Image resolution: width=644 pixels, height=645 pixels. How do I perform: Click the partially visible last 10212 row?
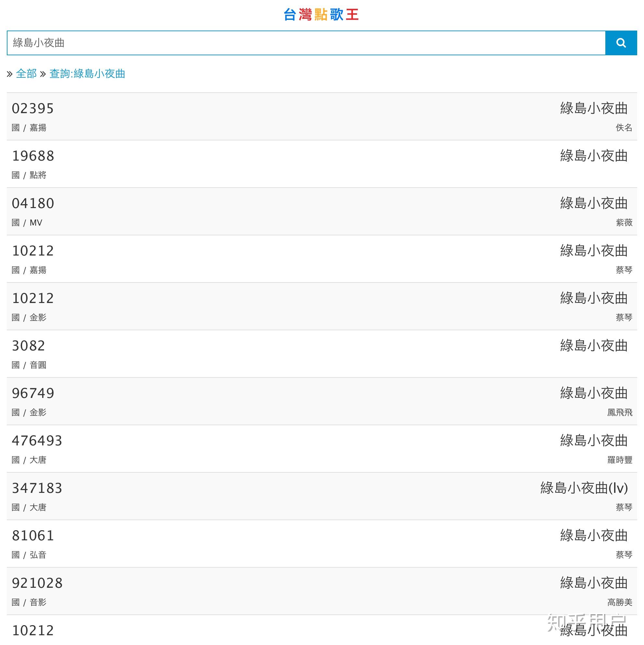point(33,630)
